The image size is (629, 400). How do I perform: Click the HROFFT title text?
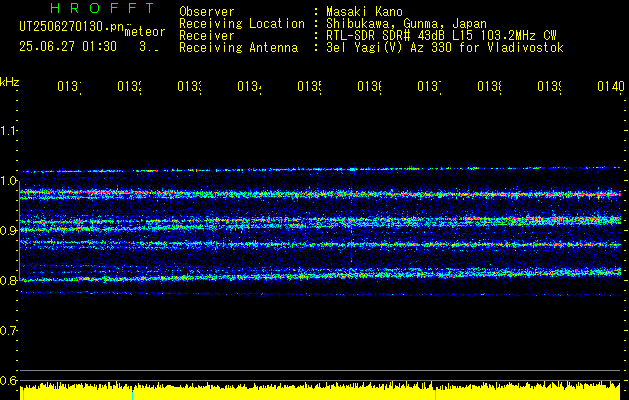[x=103, y=8]
